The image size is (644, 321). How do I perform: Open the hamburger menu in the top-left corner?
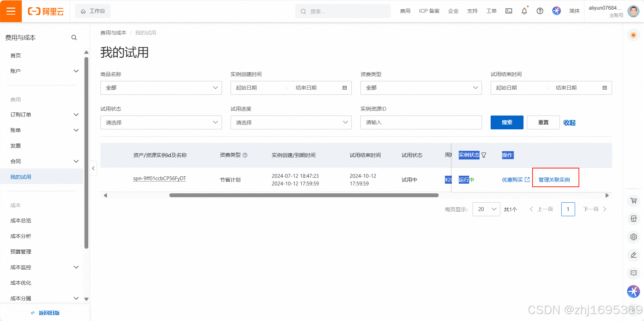pos(11,11)
